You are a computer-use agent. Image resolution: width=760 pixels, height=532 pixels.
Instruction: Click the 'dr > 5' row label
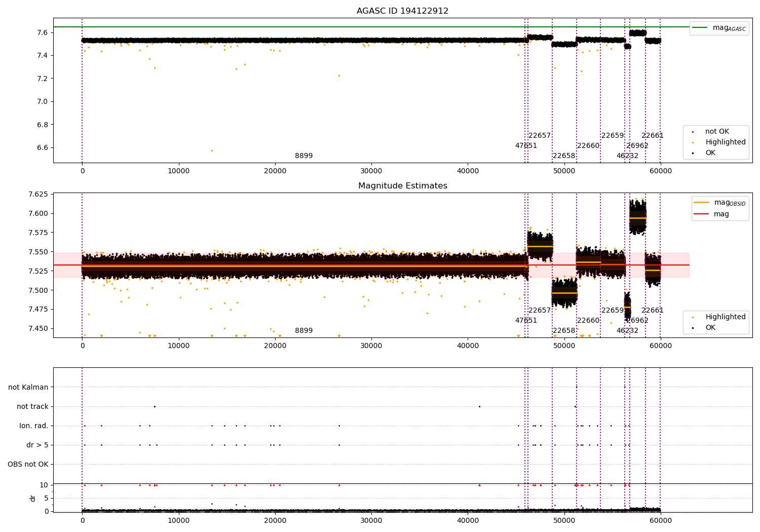click(37, 445)
